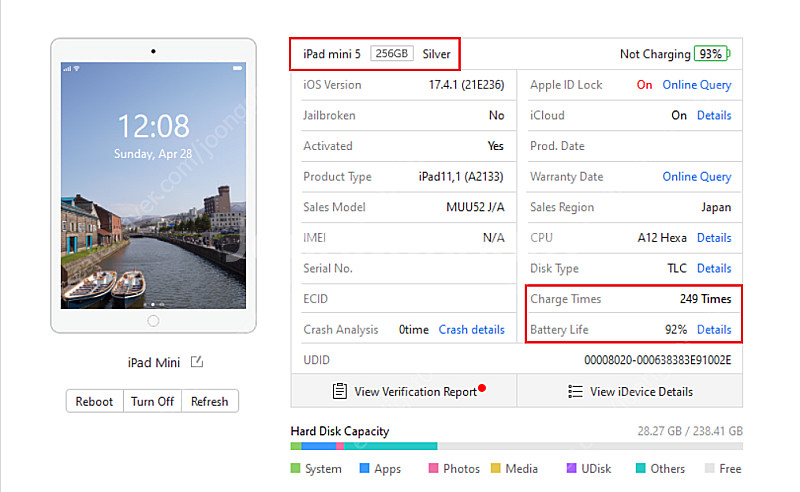Open iCloud Details link
Screen dimensions: 800x492
714,115
